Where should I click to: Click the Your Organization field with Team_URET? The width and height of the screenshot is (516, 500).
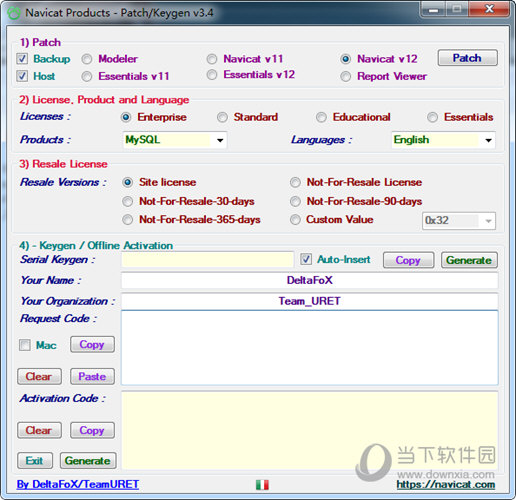310,301
